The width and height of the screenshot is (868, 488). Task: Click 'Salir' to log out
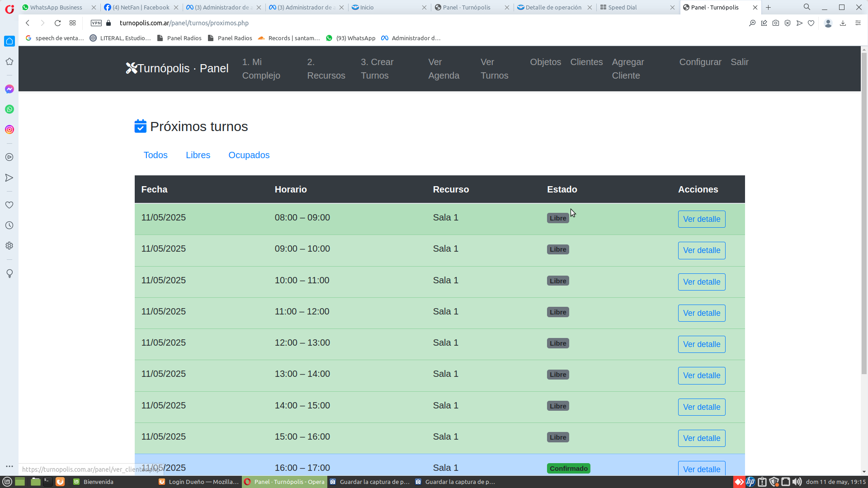pyautogui.click(x=740, y=62)
